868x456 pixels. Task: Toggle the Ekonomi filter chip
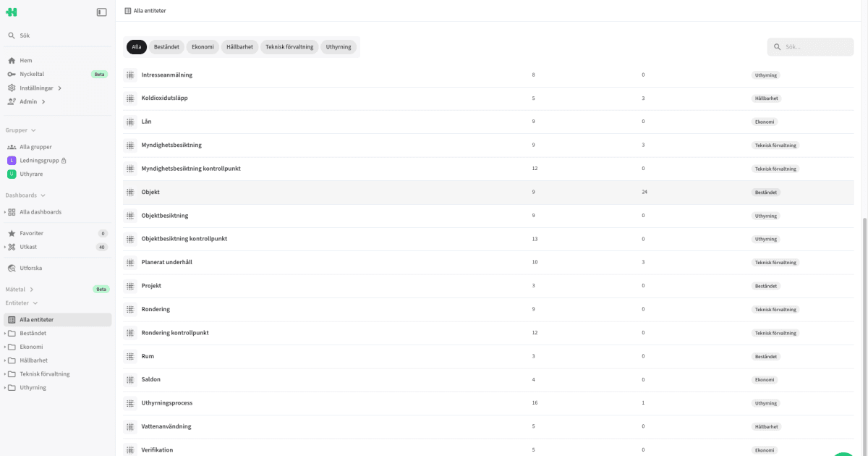click(x=202, y=46)
